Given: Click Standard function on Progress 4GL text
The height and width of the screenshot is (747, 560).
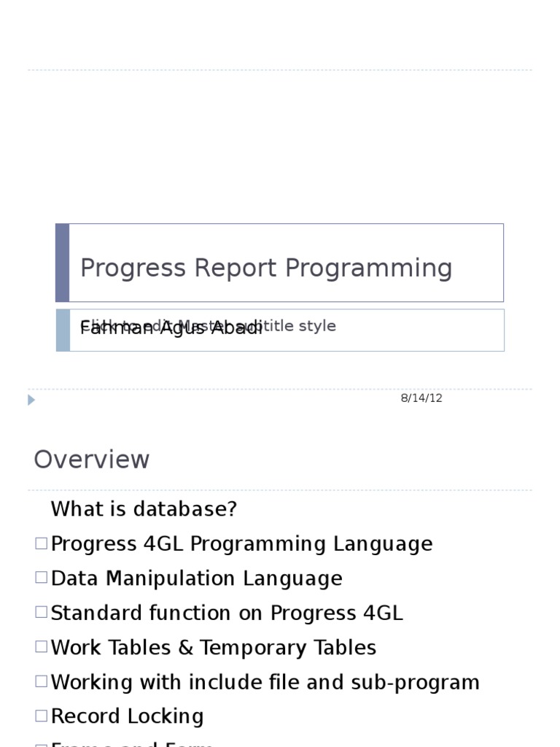Looking at the screenshot, I should point(226,613).
